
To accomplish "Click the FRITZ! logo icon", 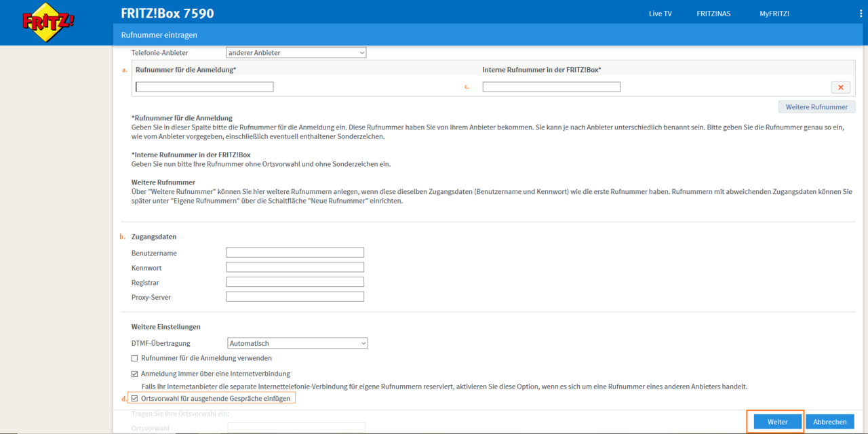I will 48,22.
